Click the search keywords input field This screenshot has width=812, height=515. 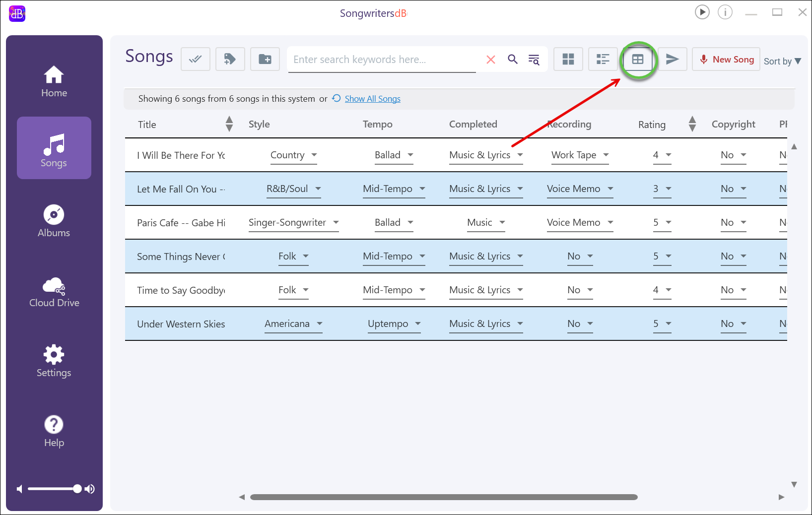[381, 60]
